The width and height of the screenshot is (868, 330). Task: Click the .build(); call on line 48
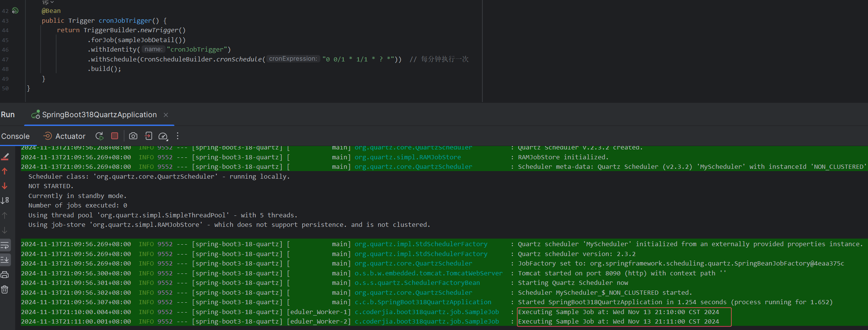click(104, 69)
